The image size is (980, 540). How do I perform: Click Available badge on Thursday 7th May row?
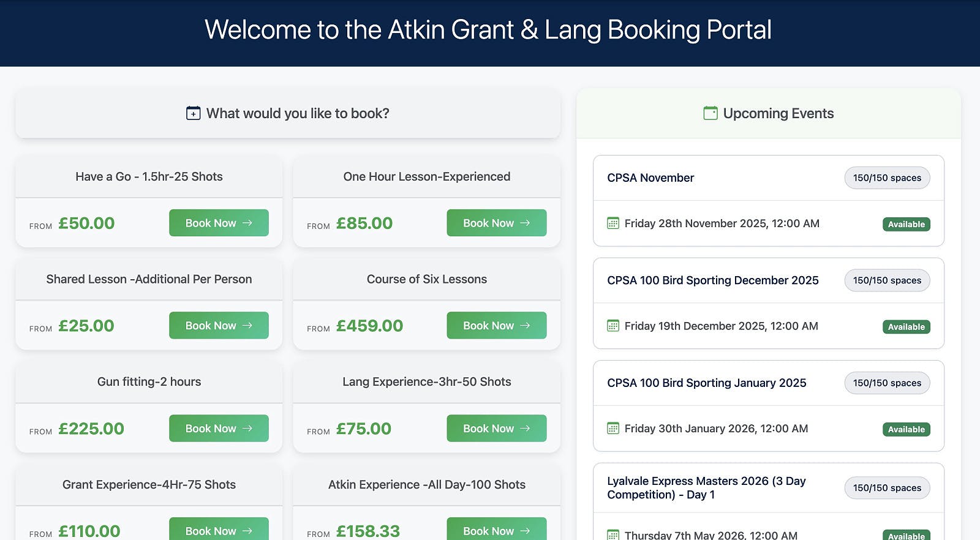[x=907, y=535]
